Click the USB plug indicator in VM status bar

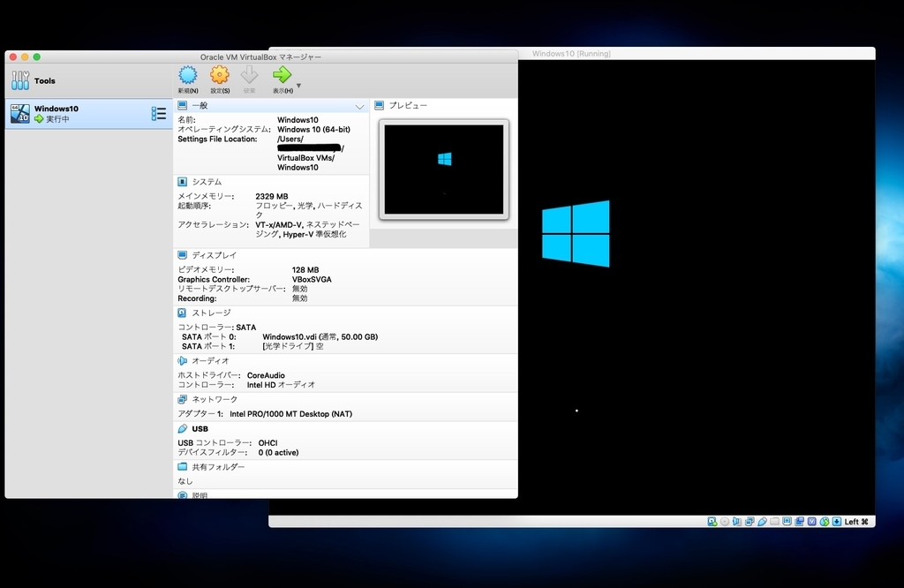762,522
